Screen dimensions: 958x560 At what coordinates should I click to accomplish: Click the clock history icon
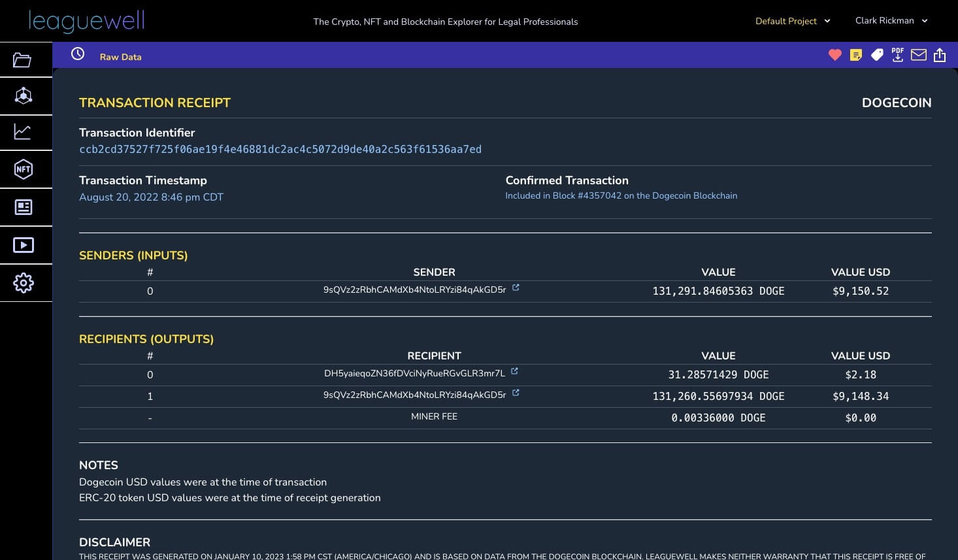pyautogui.click(x=78, y=54)
